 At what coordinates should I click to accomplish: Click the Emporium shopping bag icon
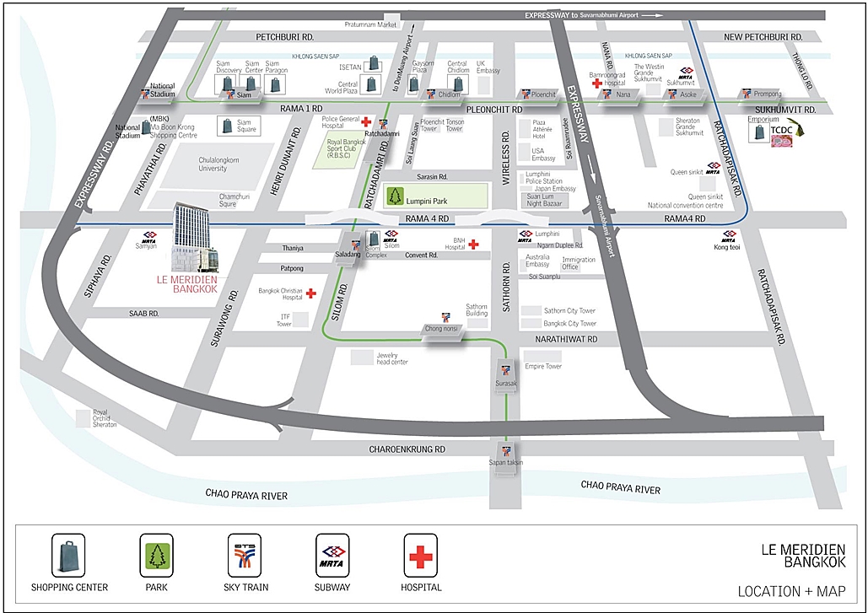[759, 132]
